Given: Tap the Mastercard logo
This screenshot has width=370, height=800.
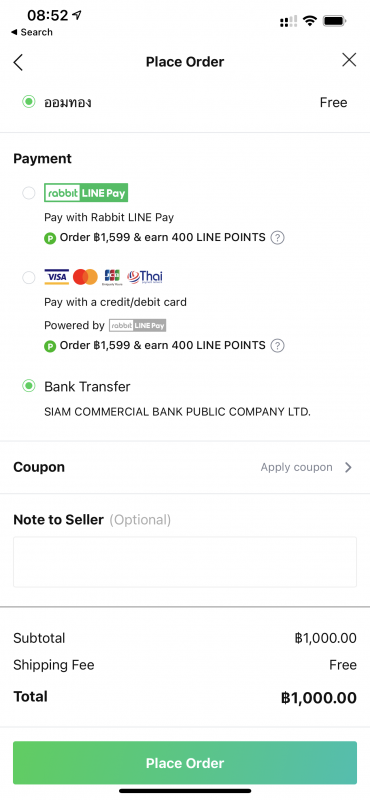Looking at the screenshot, I should (85, 277).
